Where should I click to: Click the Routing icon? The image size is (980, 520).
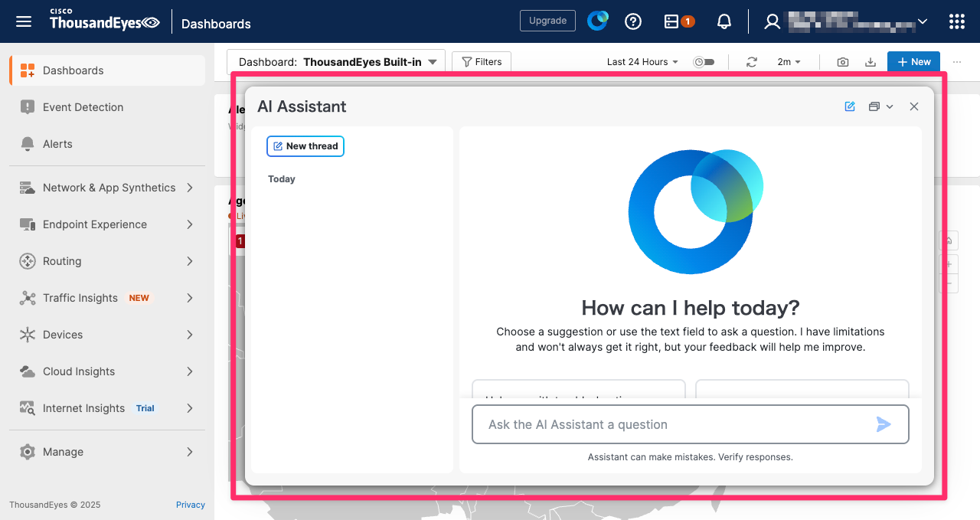(x=28, y=261)
